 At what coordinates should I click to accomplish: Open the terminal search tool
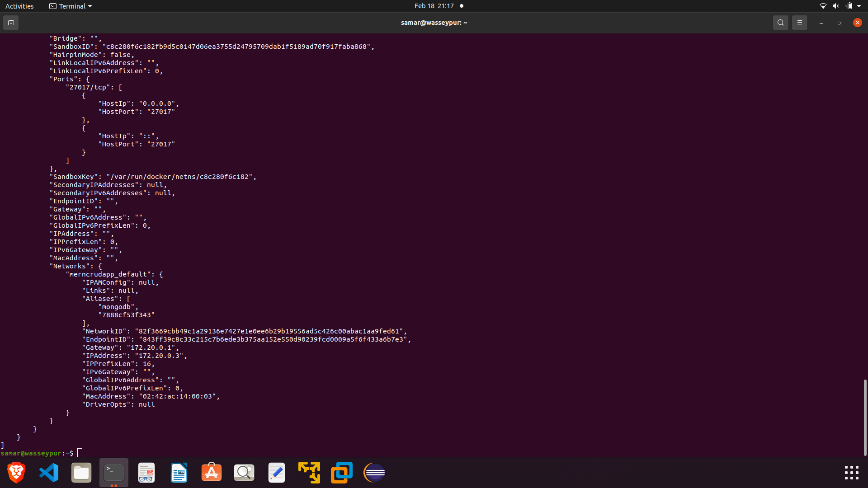point(780,23)
